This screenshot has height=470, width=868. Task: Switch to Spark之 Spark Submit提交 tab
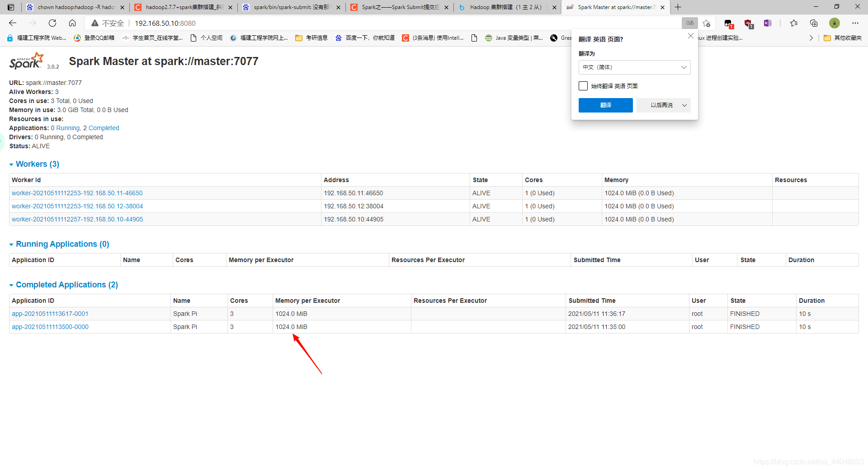point(400,7)
